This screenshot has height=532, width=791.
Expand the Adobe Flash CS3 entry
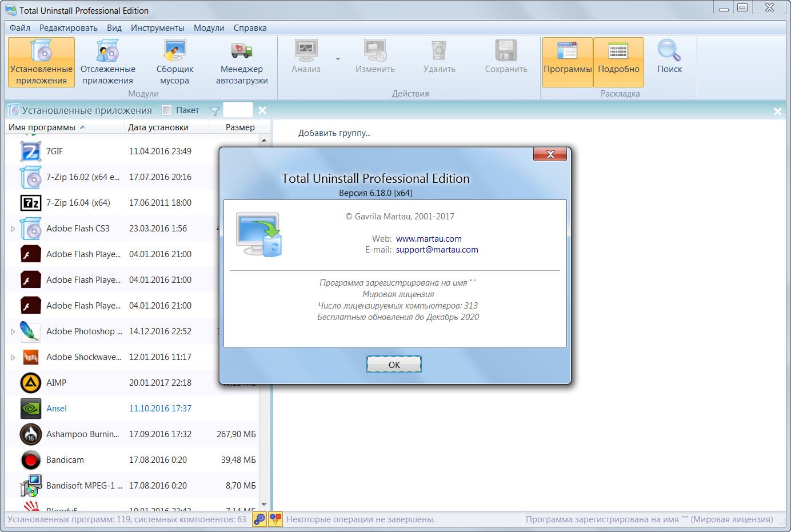[x=13, y=229]
